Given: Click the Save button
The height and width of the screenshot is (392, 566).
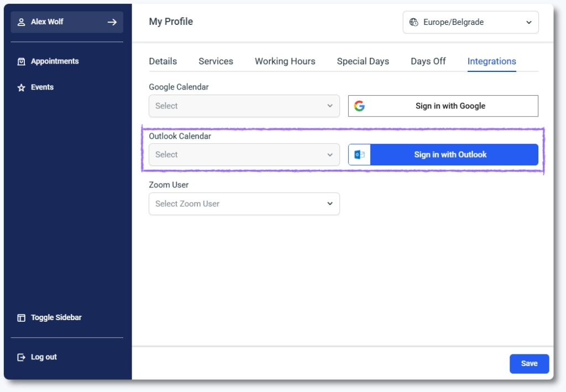Looking at the screenshot, I should click(x=529, y=363).
